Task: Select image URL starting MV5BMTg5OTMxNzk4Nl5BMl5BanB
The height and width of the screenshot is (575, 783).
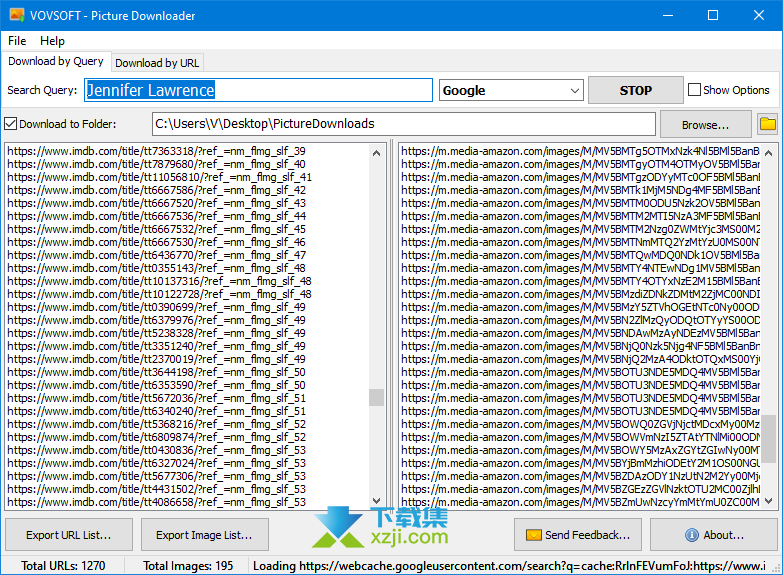Action: tap(580, 151)
